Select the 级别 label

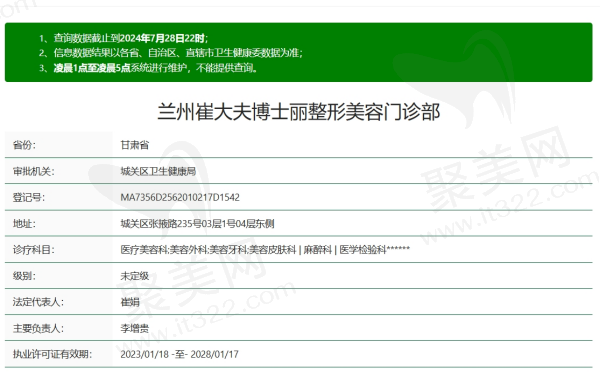pos(24,276)
